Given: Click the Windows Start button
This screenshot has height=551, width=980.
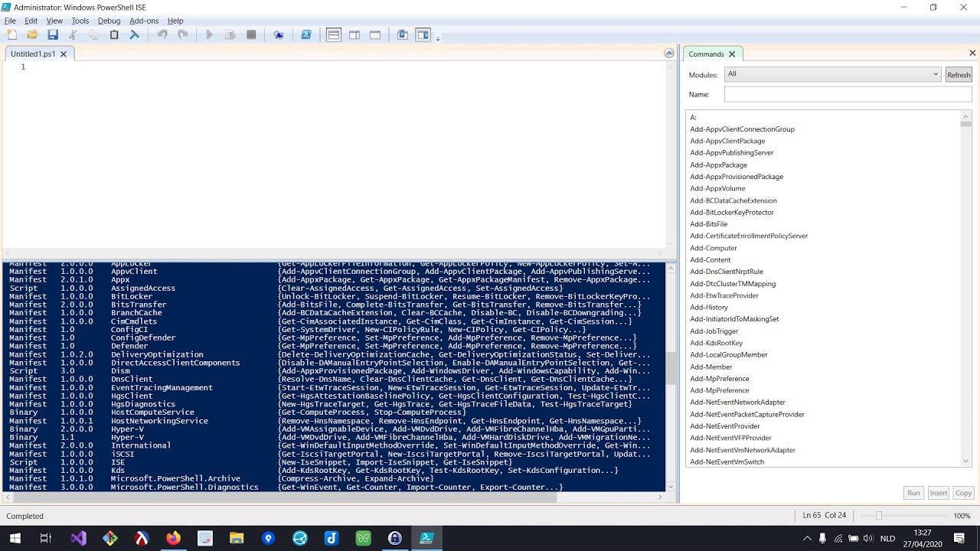Looking at the screenshot, I should click(x=15, y=538).
